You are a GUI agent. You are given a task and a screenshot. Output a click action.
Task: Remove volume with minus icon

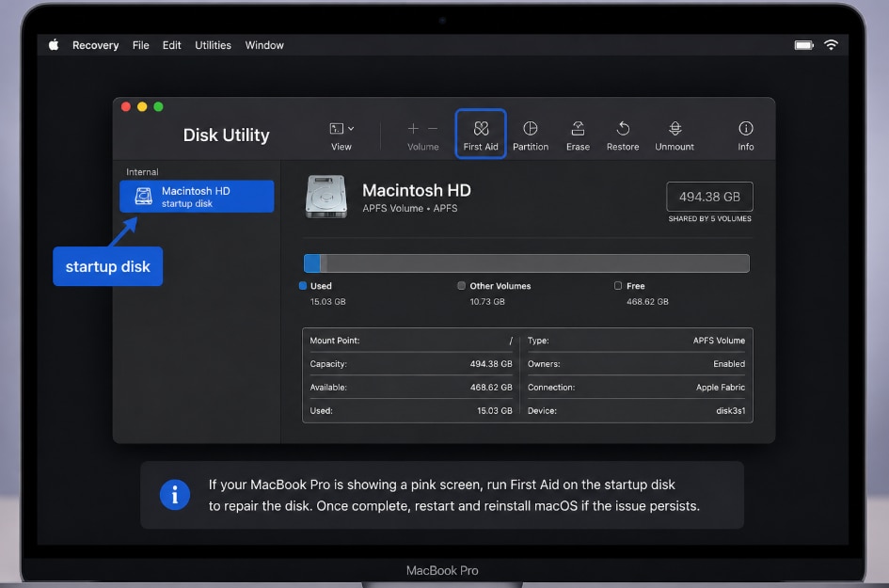pos(433,129)
